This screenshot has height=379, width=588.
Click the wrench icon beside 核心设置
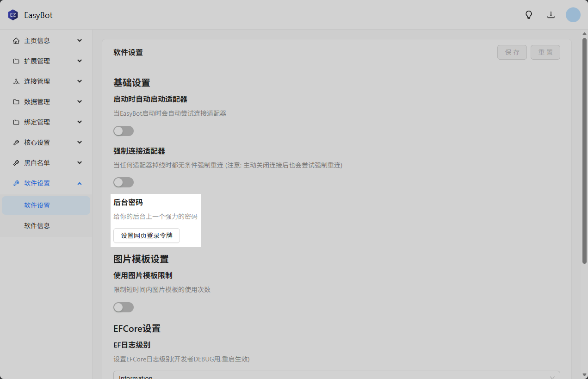point(16,143)
